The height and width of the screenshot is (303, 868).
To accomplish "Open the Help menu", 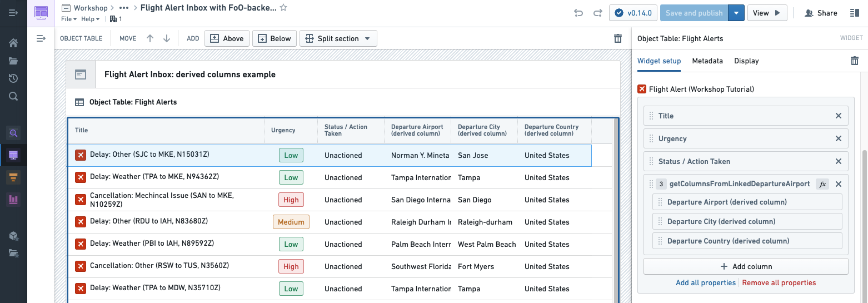I will tap(90, 19).
